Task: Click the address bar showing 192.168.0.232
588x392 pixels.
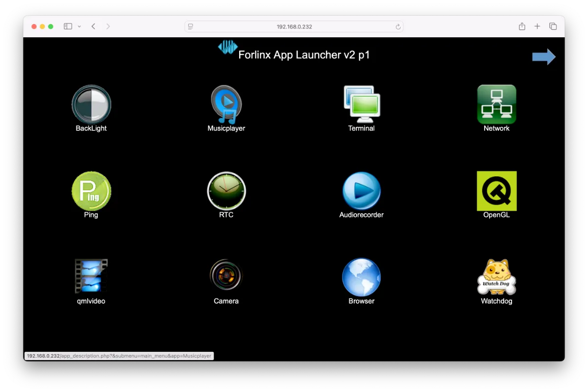Action: click(x=294, y=26)
